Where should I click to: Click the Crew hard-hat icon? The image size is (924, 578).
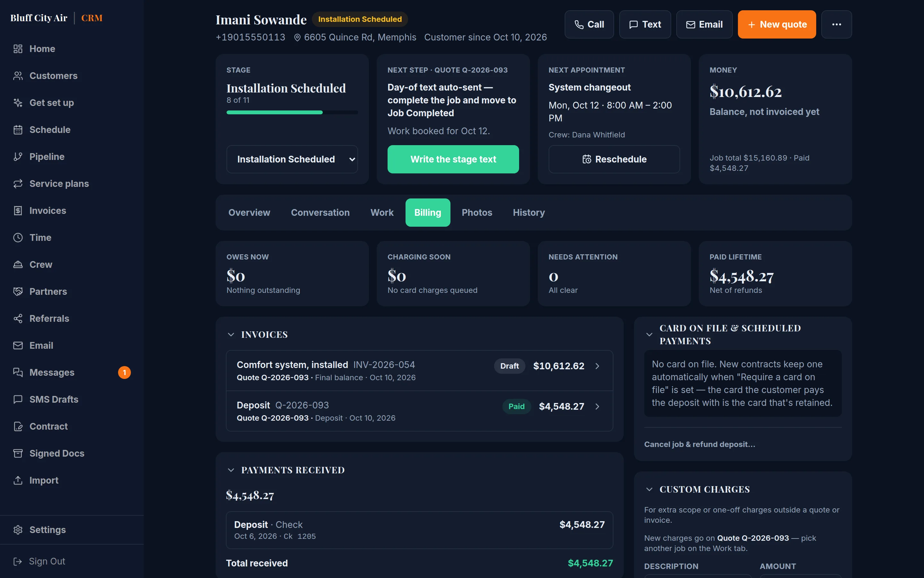pyautogui.click(x=18, y=265)
